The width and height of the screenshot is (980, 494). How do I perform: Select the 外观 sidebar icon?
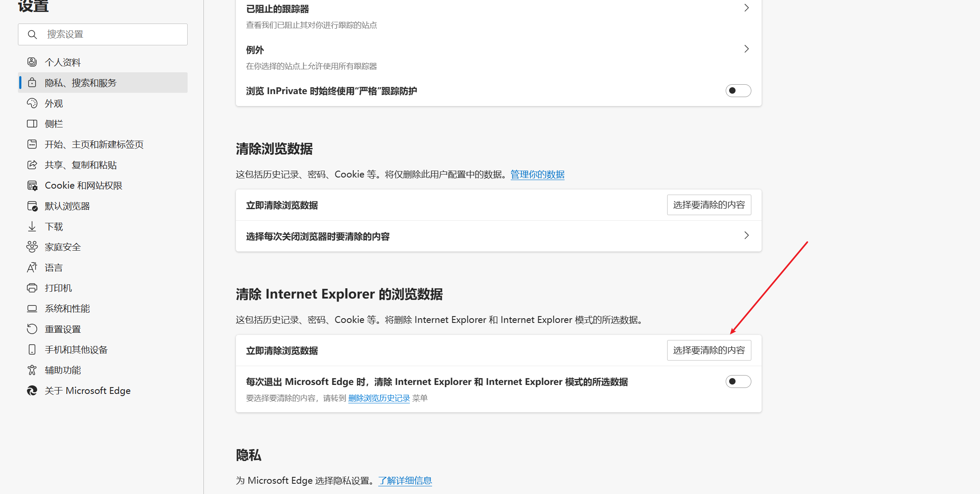[53, 103]
